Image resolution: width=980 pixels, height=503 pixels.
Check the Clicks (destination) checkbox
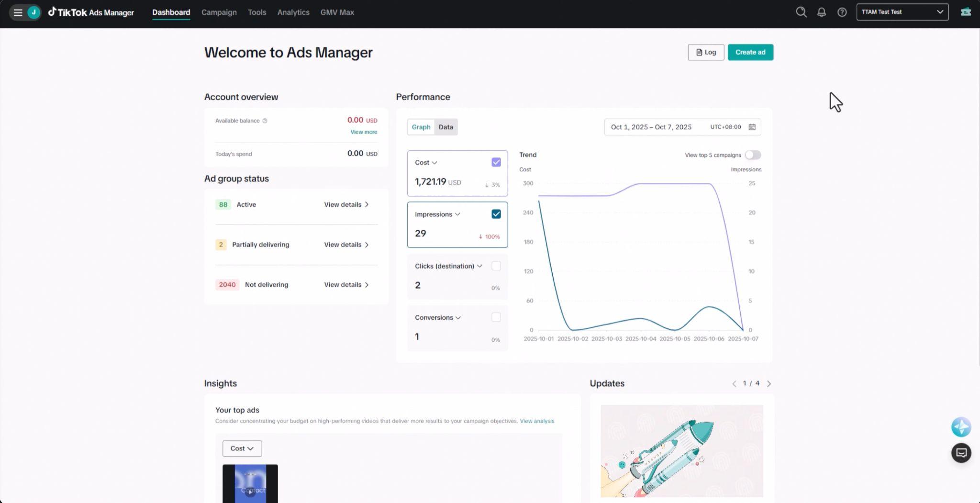click(x=496, y=266)
